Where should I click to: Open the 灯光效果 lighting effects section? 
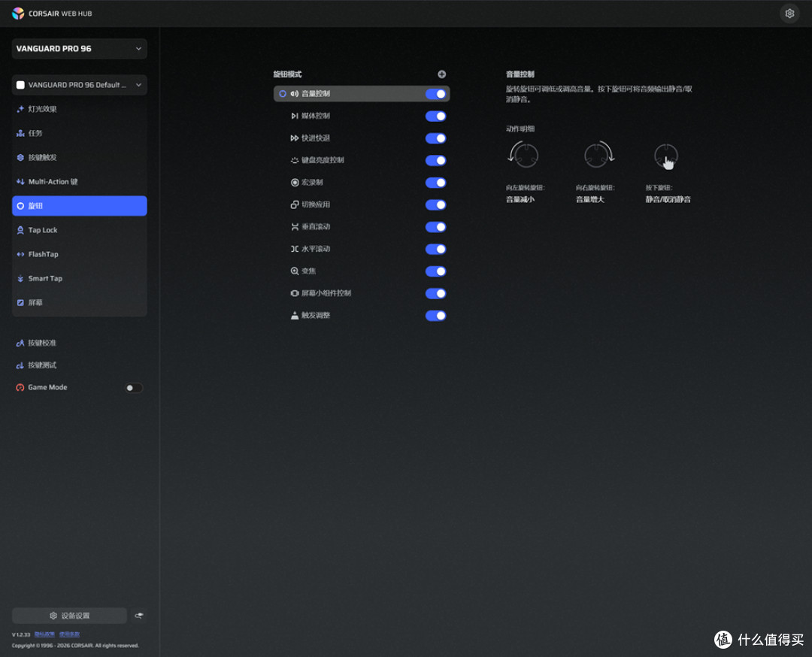(x=79, y=109)
